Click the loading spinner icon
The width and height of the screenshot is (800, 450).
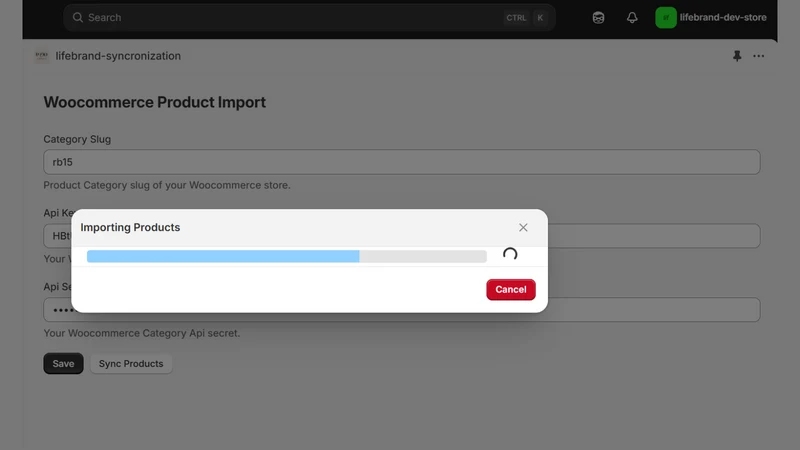510,254
